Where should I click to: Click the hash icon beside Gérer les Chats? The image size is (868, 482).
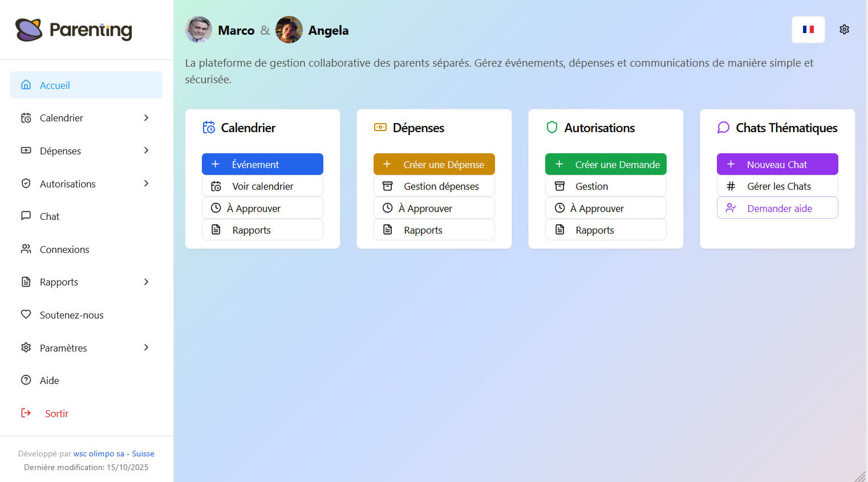pyautogui.click(x=731, y=186)
